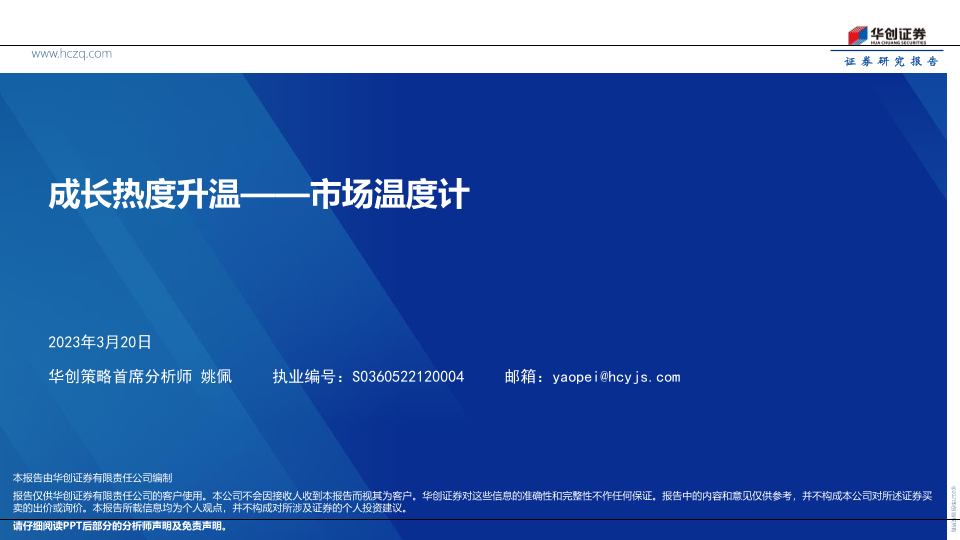The width and height of the screenshot is (960, 540).
Task: Click analyst name 姚佩
Action: 216,377
